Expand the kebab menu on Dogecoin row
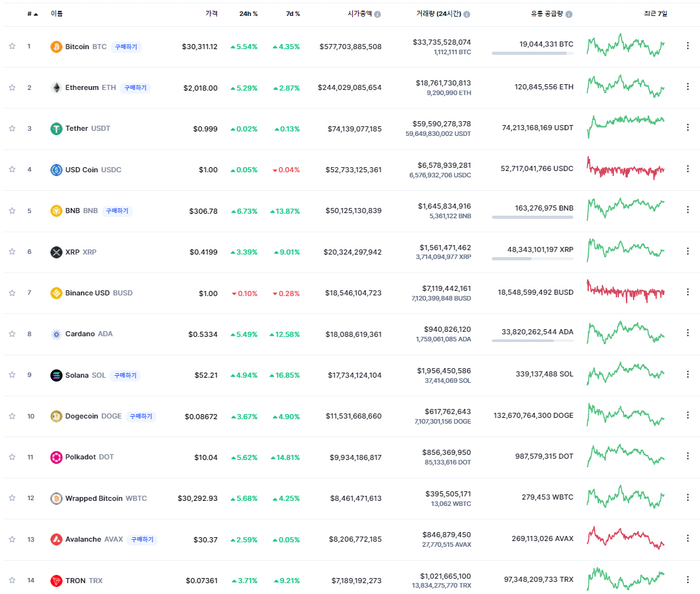Screen dimensions: 700x594 [687, 415]
